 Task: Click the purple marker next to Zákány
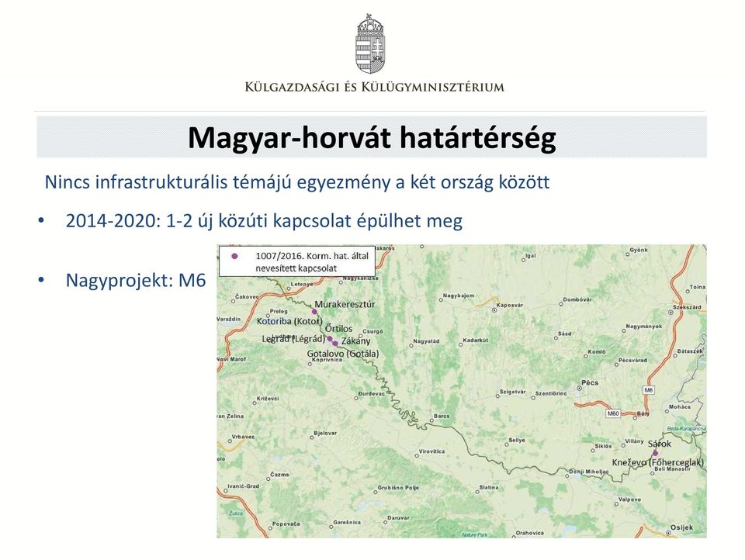coord(335,343)
